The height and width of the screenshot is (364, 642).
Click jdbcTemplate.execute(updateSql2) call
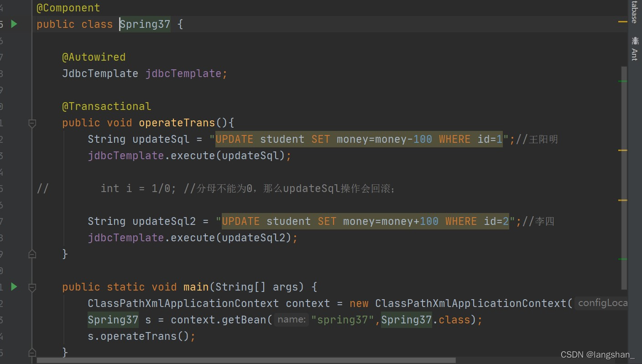point(193,238)
